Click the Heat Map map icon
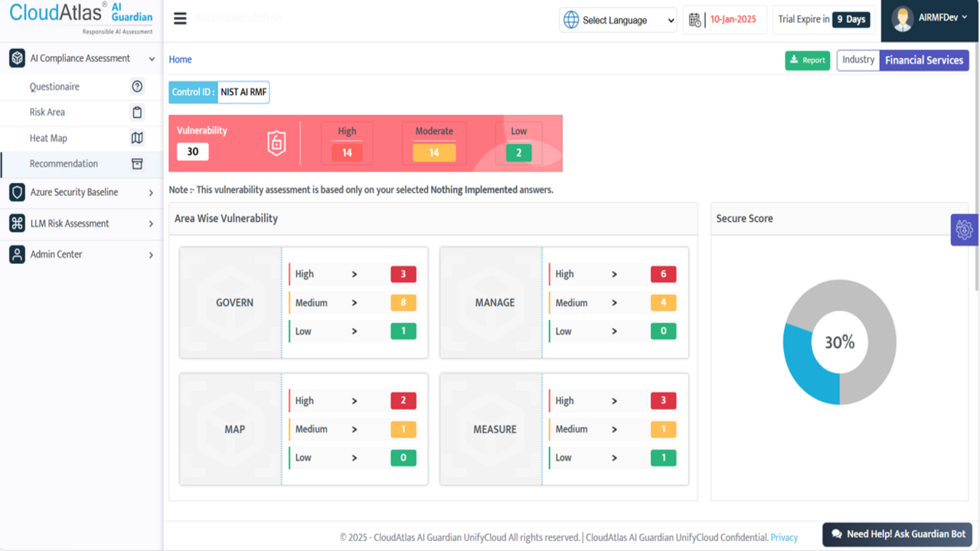 click(x=137, y=139)
